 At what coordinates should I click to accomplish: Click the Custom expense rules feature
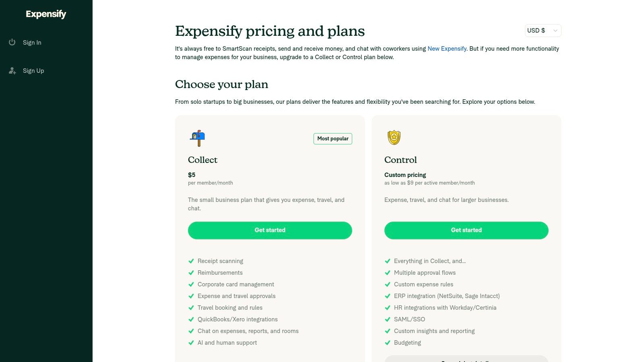pos(423,284)
